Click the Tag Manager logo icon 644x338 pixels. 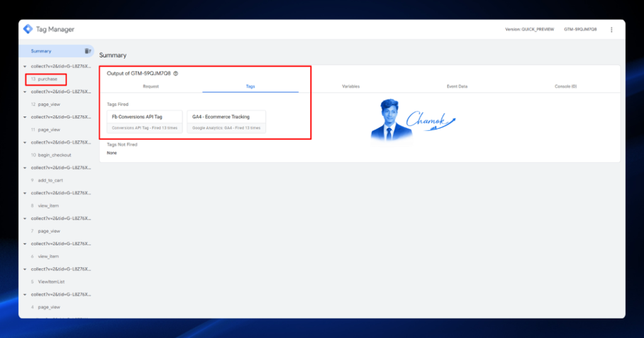pyautogui.click(x=28, y=29)
